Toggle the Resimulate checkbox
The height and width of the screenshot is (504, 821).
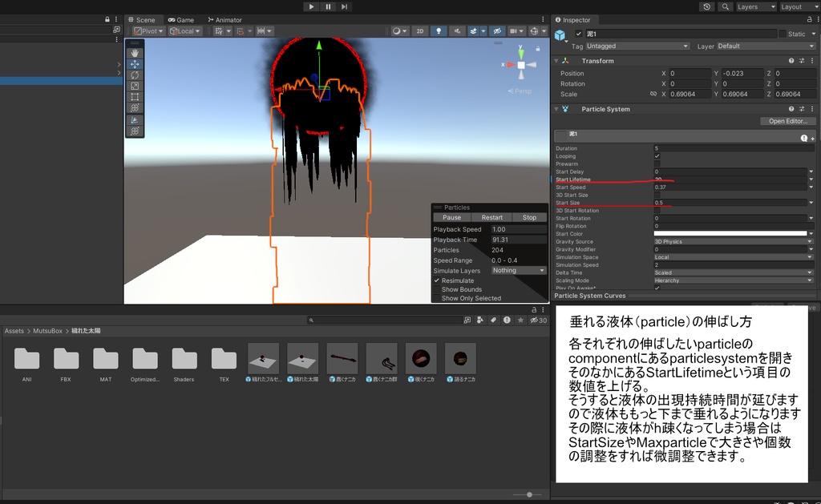tap(437, 280)
